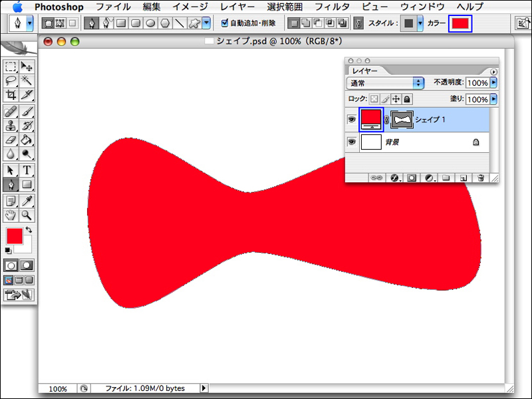Pick the Zoom magnifier tool
Screen dimensions: 532x399
click(27, 215)
